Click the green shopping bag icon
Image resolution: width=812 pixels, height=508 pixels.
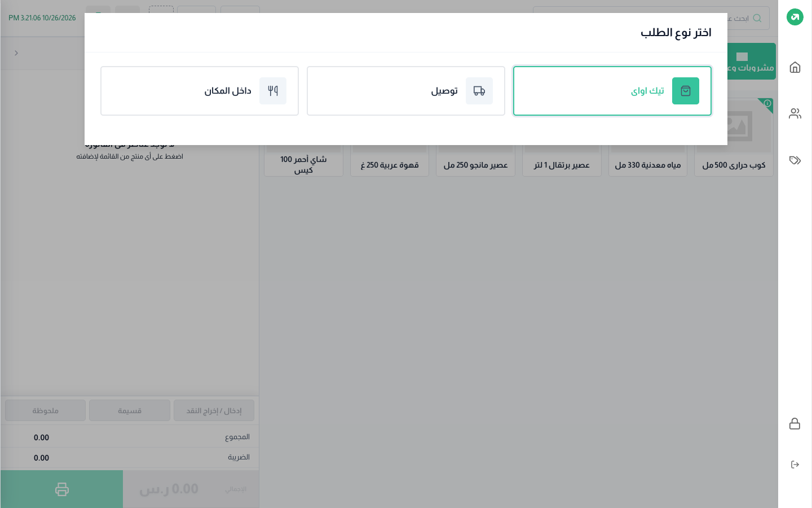pyautogui.click(x=686, y=91)
